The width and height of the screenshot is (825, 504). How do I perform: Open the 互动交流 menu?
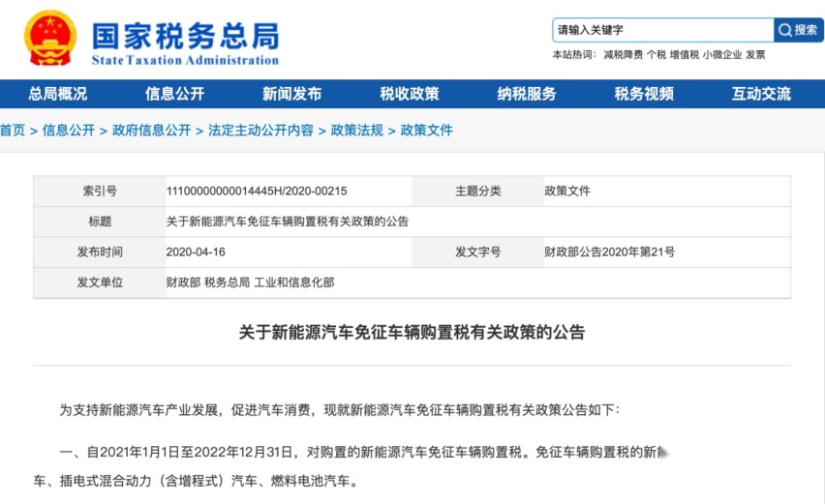click(x=761, y=94)
